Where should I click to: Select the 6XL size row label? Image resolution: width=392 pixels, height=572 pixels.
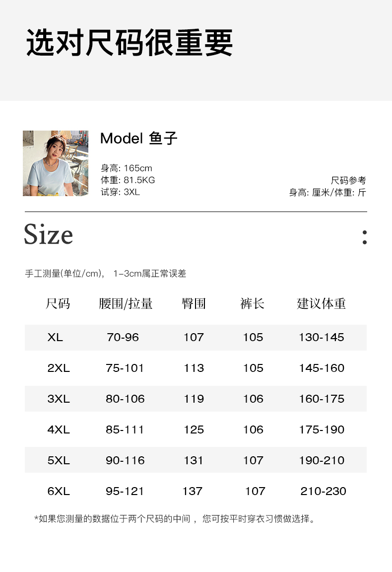pos(59,492)
